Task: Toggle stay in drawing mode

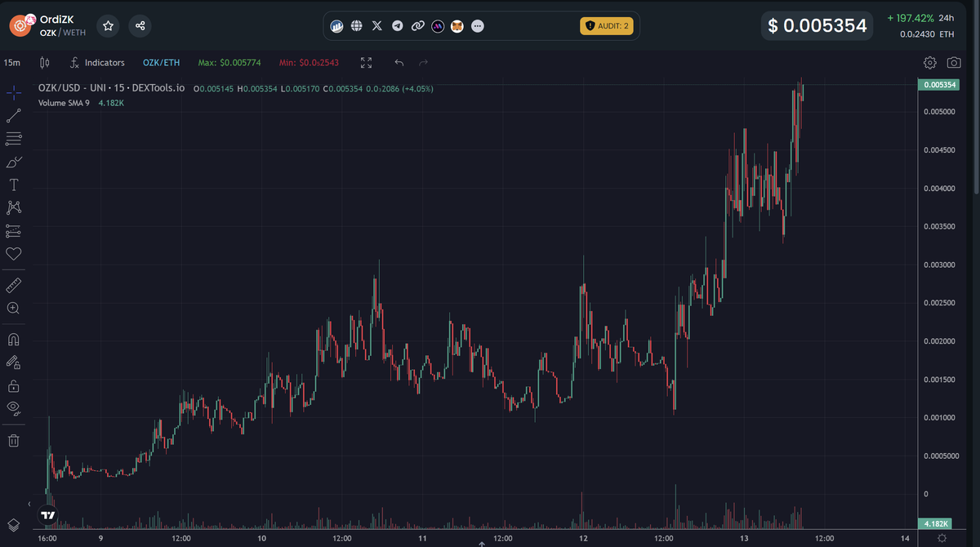Action: [x=14, y=362]
